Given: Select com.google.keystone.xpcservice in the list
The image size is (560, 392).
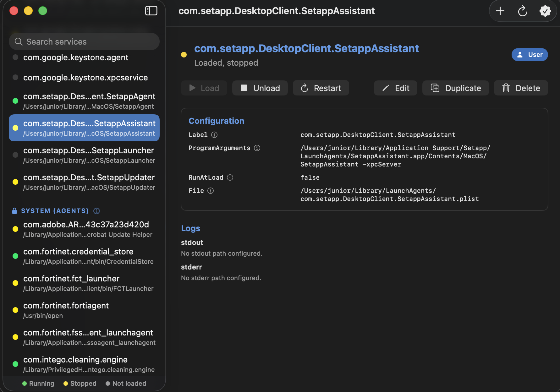Looking at the screenshot, I should coord(84,78).
